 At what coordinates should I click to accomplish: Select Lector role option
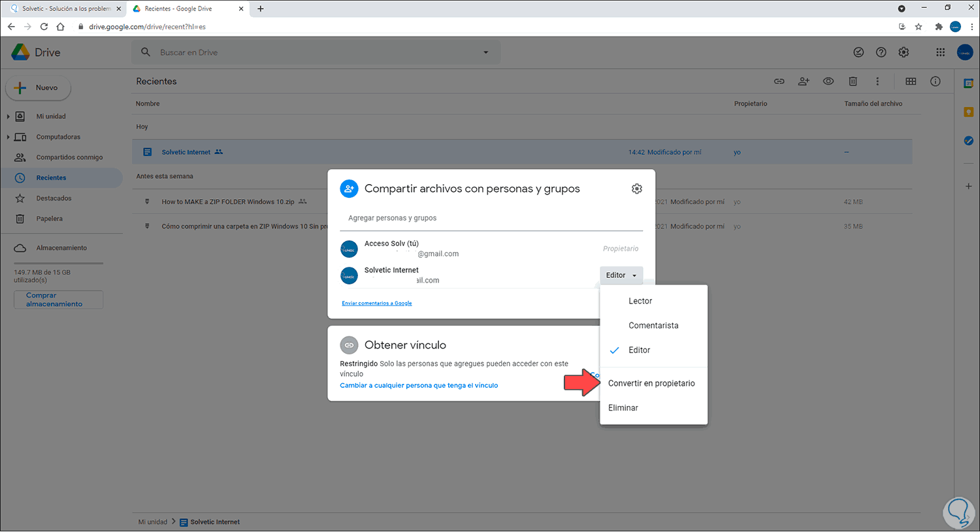point(653,301)
